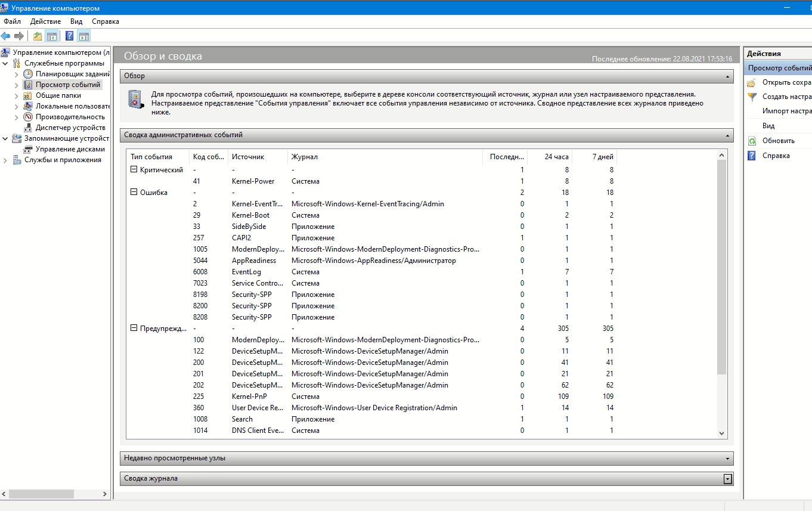Expand the Сводка журнала section
Viewport: 812px width, 511px height.
click(x=727, y=479)
